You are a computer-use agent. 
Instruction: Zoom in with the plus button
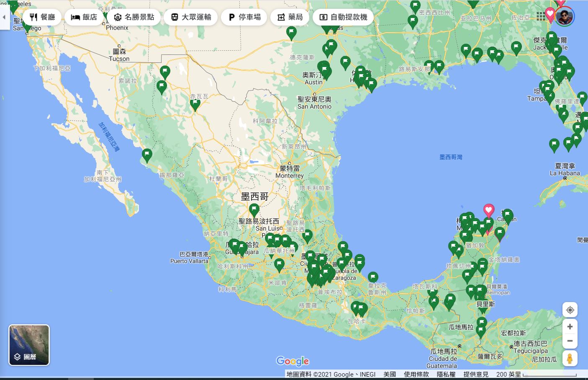click(570, 327)
